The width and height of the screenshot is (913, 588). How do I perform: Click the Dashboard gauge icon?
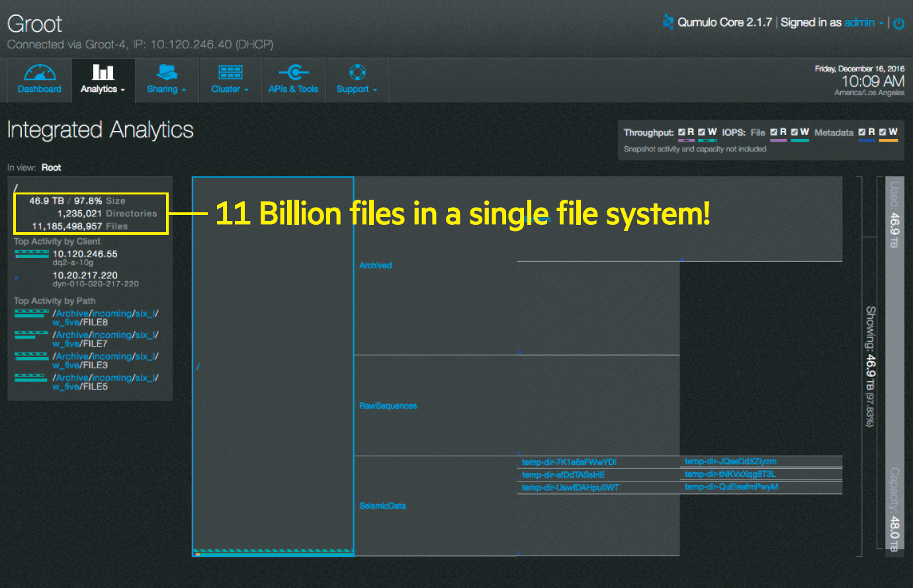pyautogui.click(x=40, y=72)
